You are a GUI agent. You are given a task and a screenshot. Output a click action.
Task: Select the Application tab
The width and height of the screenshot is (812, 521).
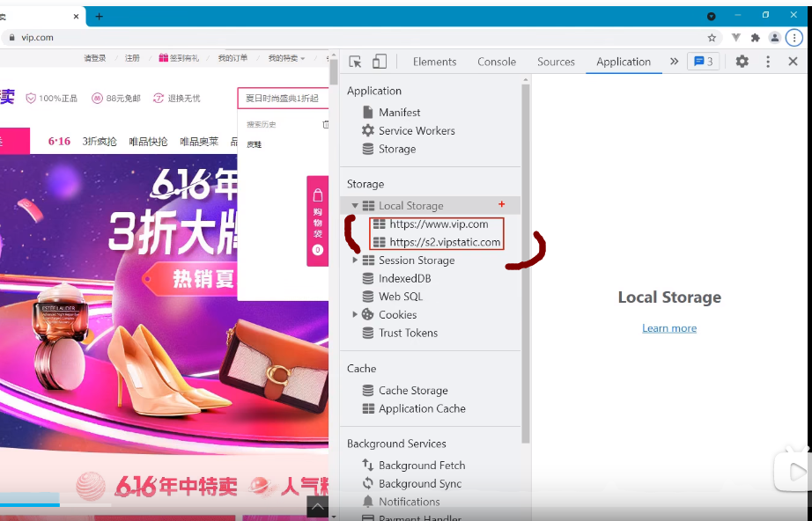(624, 62)
